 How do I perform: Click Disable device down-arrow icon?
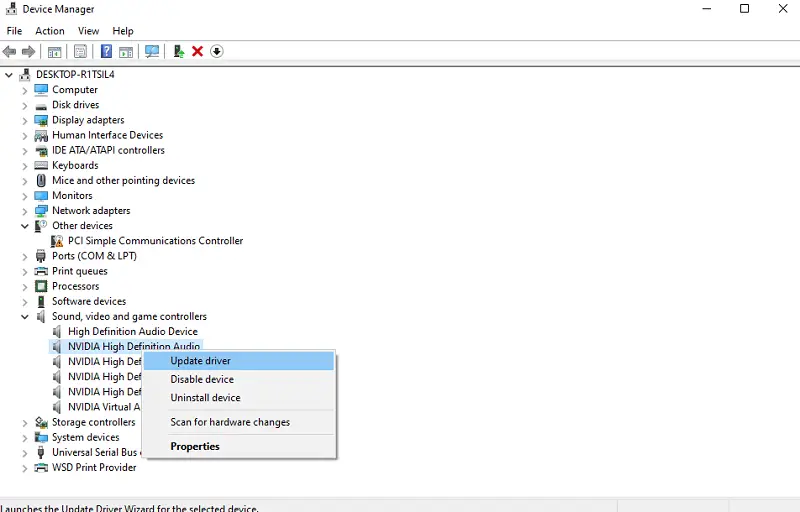[x=216, y=52]
